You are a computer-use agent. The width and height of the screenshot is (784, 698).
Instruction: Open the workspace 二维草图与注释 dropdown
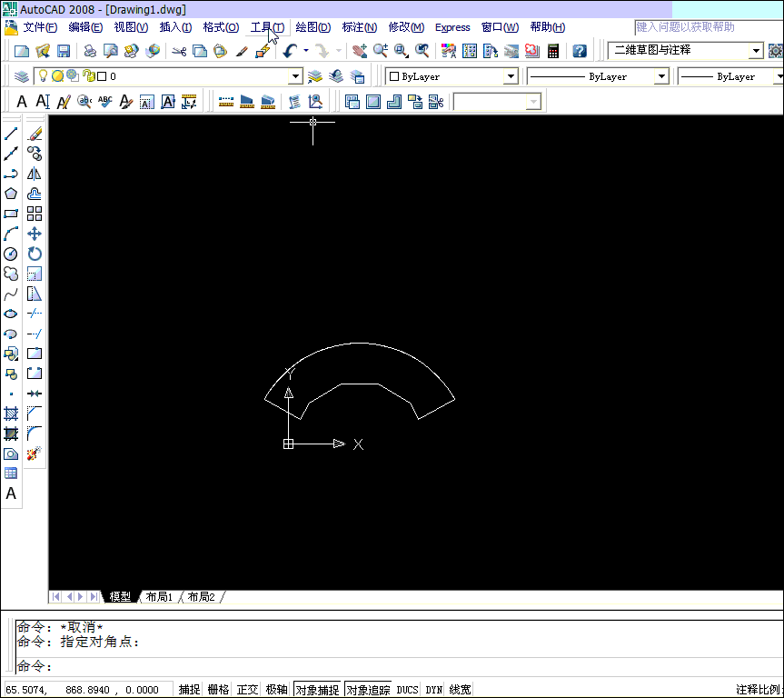(756, 50)
